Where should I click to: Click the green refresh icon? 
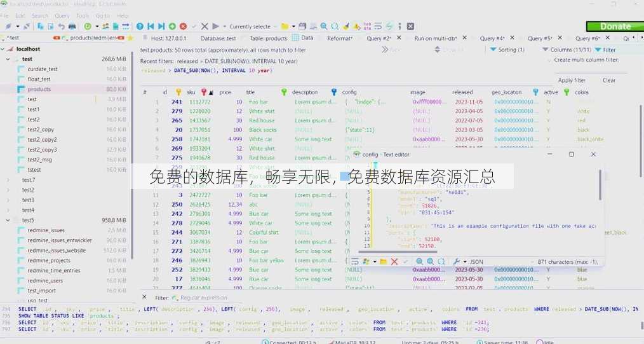88,26
